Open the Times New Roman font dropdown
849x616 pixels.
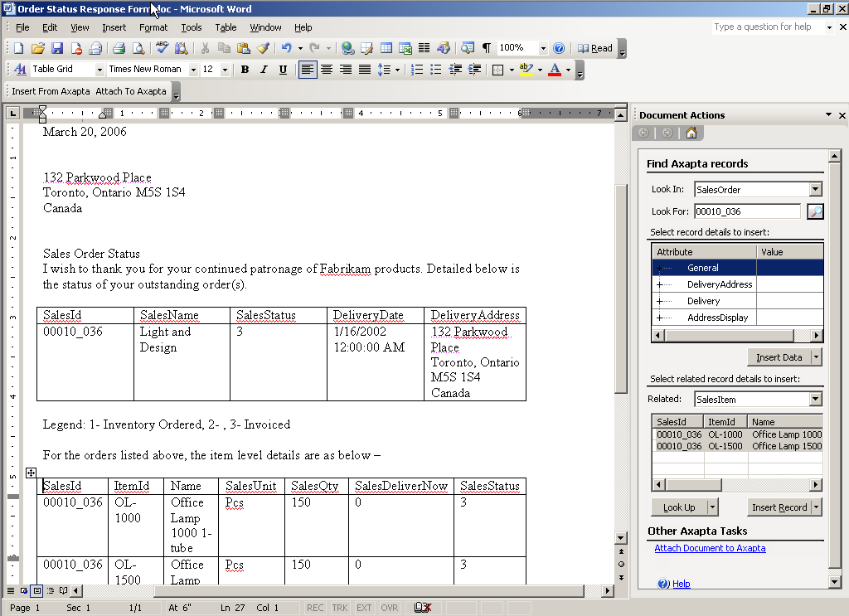pyautogui.click(x=193, y=70)
